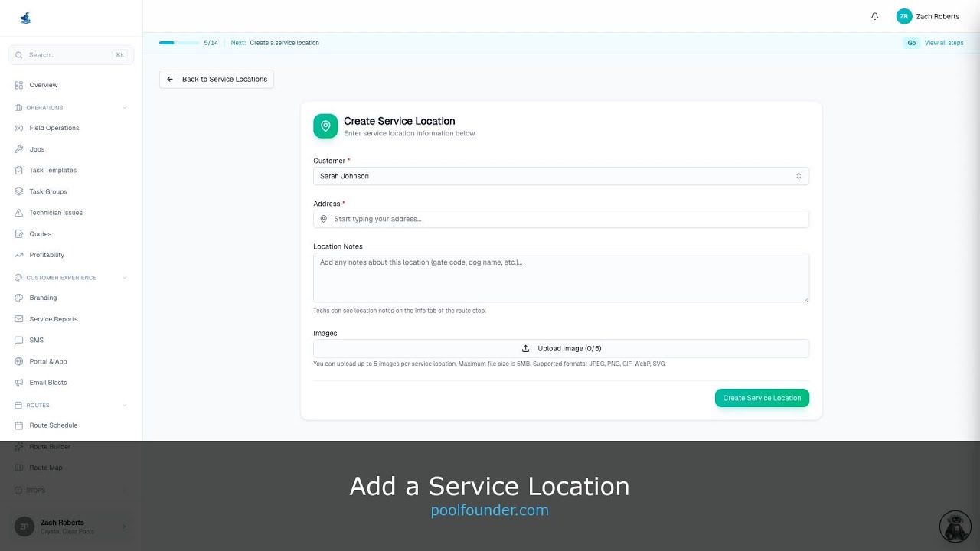Expand the Zach Roberts account menu
Image resolution: width=980 pixels, height=551 pixels.
71,527
